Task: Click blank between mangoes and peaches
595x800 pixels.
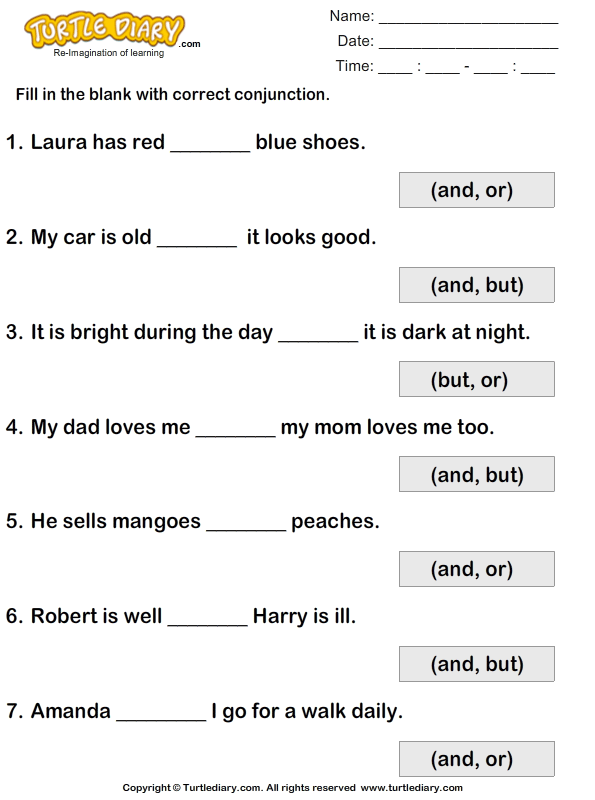Action: point(246,529)
